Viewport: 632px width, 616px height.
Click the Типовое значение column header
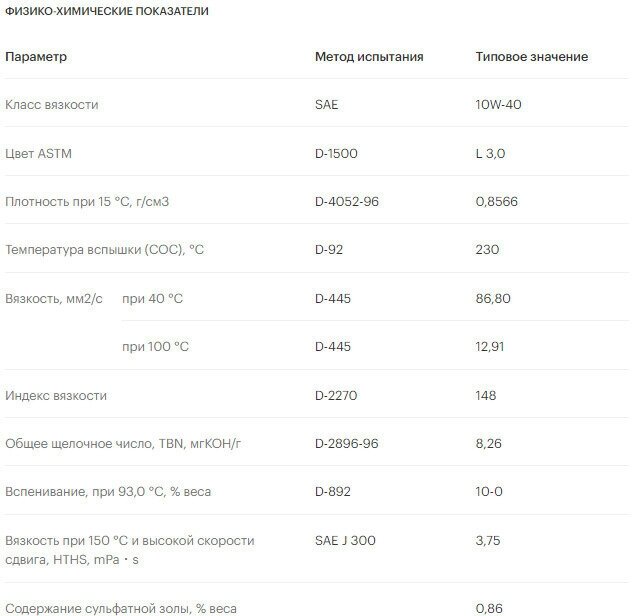point(531,57)
